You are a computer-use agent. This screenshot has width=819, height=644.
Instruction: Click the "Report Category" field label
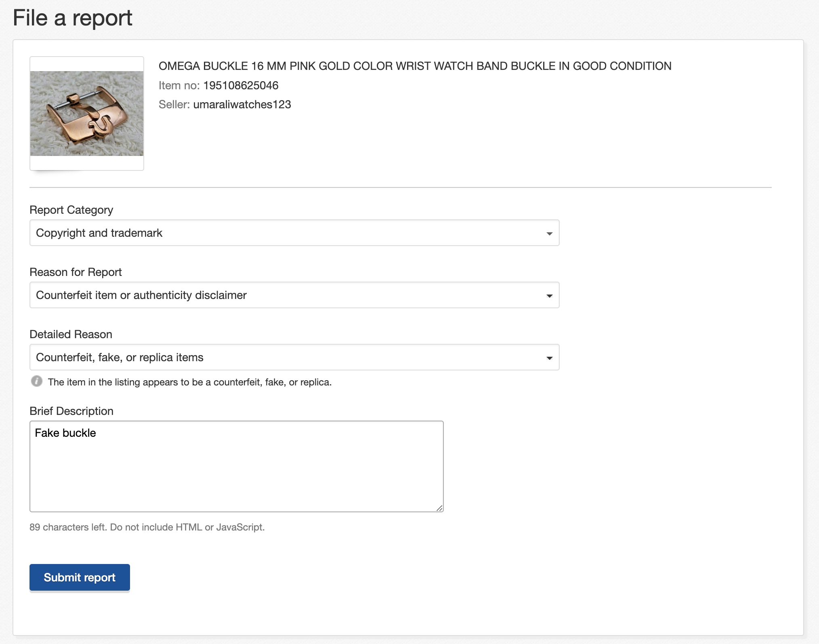(x=71, y=210)
